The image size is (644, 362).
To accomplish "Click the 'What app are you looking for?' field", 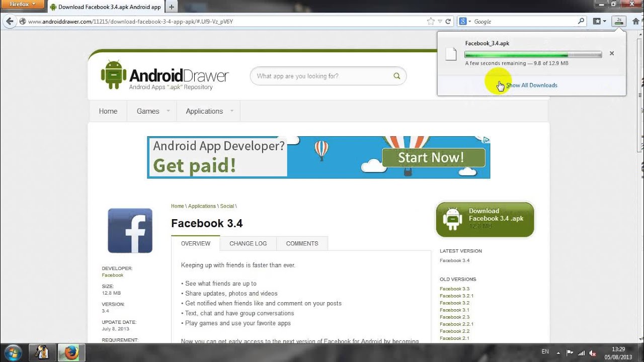I will (x=322, y=76).
